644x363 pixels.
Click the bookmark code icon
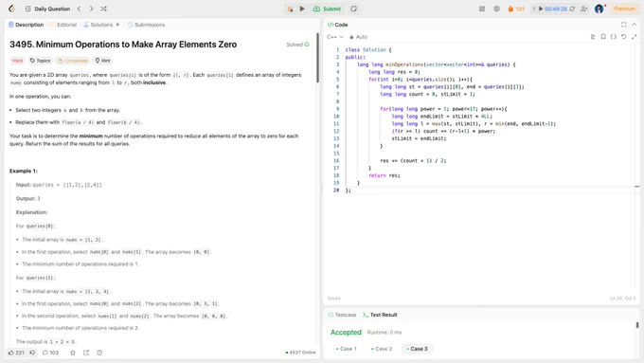[603, 37]
